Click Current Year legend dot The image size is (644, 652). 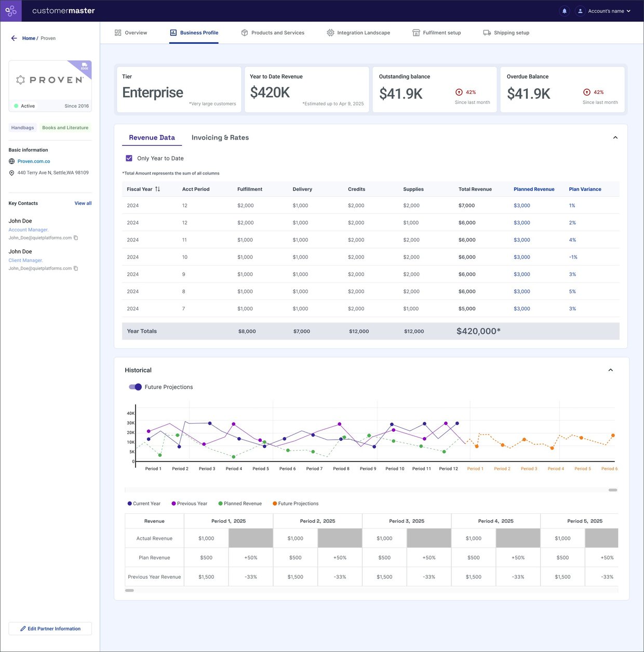coord(130,504)
